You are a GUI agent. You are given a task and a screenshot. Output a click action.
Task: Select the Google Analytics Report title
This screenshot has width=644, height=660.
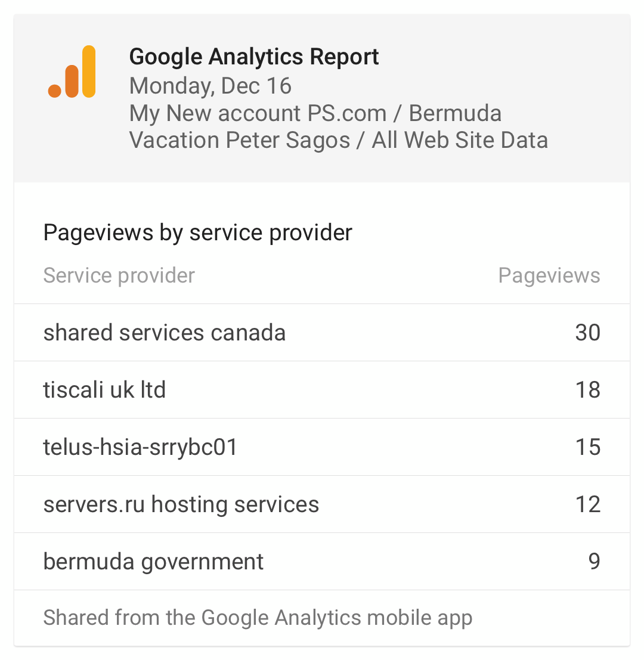pyautogui.click(x=254, y=57)
